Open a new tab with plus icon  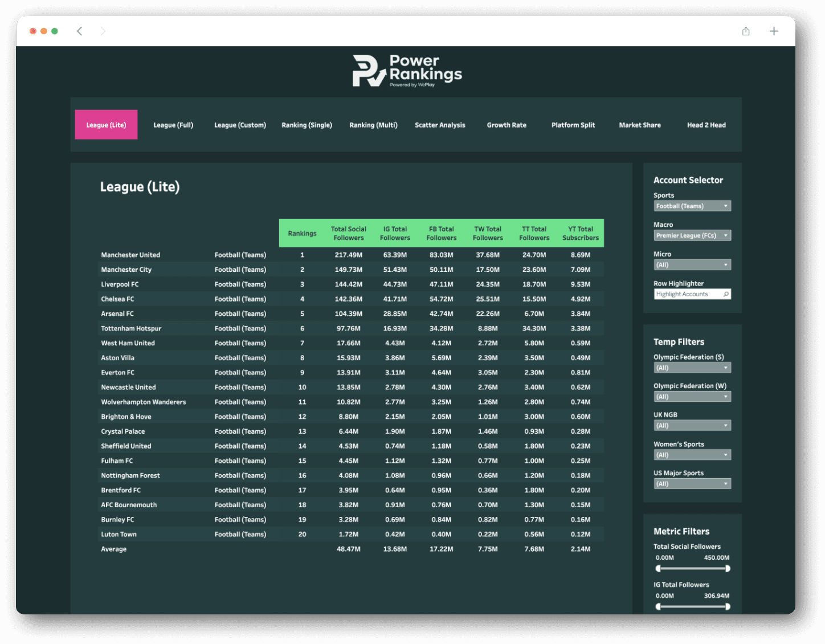pyautogui.click(x=774, y=31)
